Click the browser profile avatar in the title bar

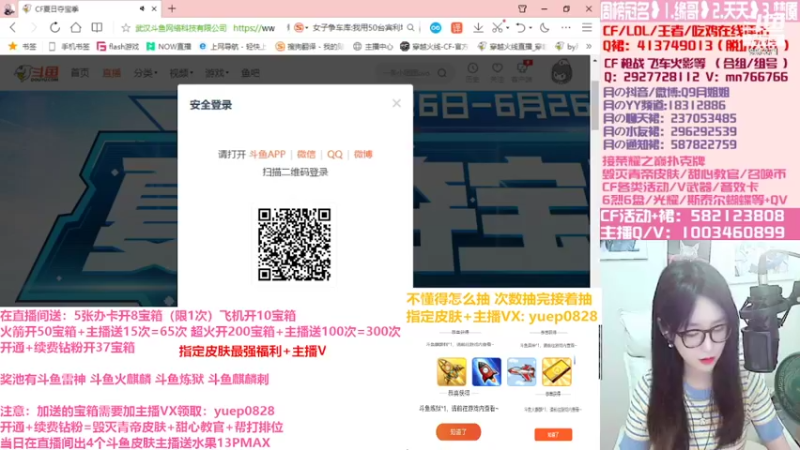click(9, 9)
